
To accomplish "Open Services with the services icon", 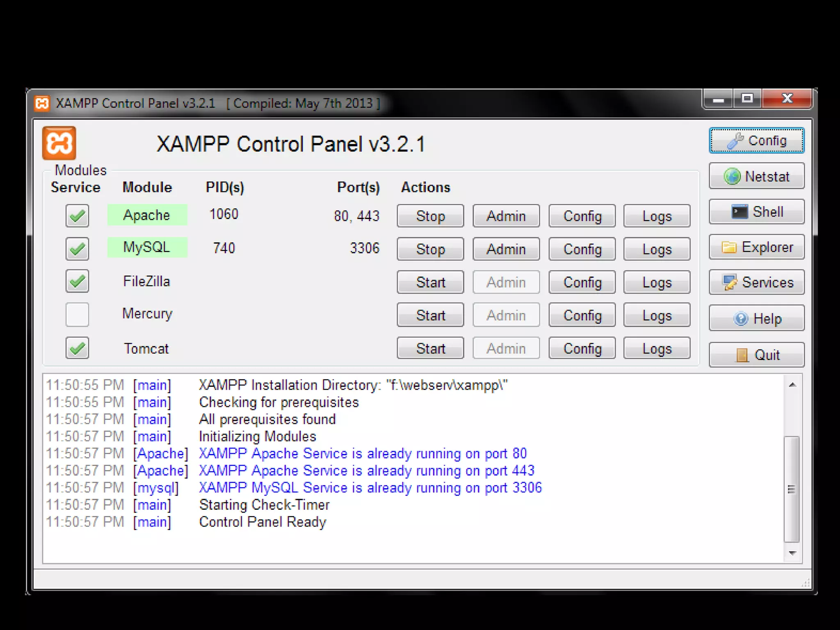I will (x=756, y=282).
